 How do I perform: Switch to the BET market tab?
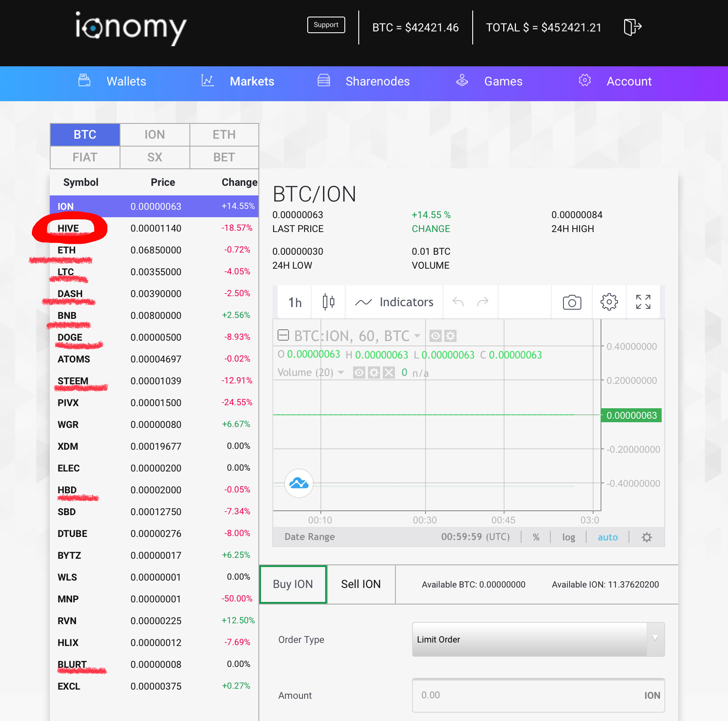[x=224, y=157]
